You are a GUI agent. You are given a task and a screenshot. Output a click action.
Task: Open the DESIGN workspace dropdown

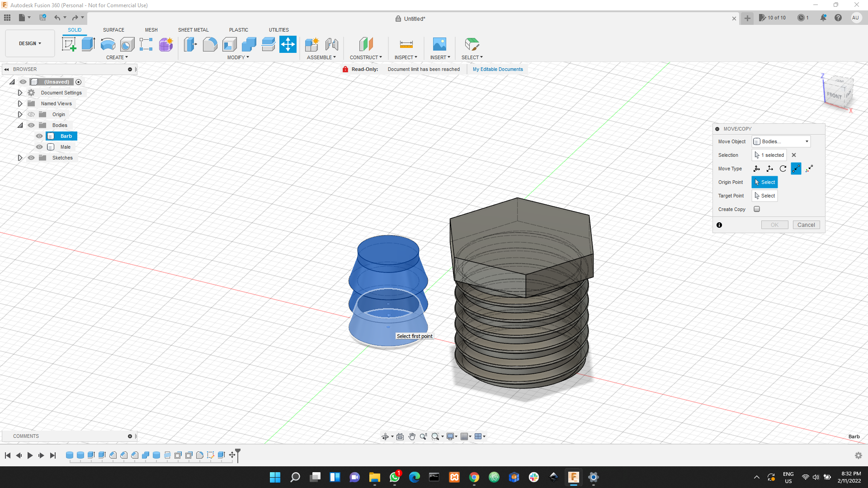tap(30, 43)
